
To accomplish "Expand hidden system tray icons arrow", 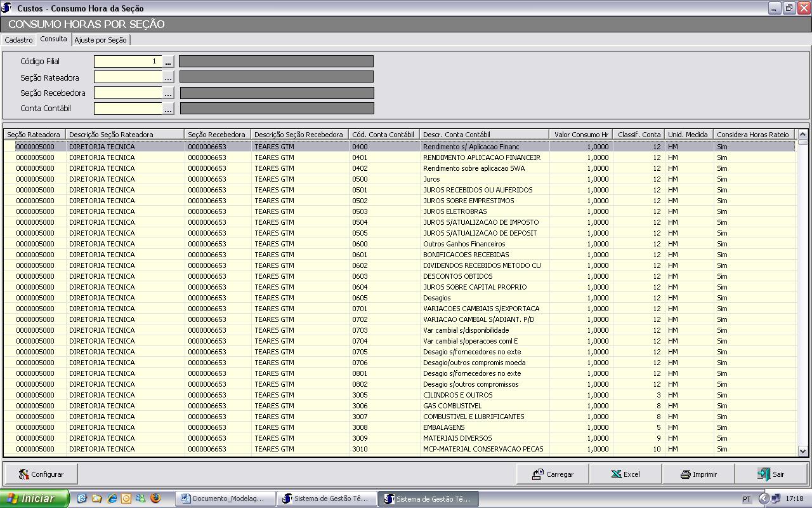I will (x=764, y=498).
